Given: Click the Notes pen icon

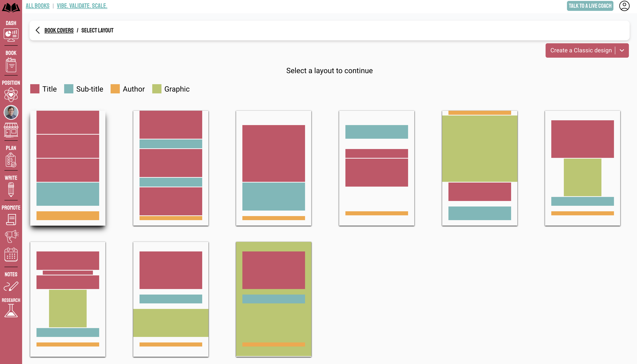Looking at the screenshot, I should tap(11, 286).
